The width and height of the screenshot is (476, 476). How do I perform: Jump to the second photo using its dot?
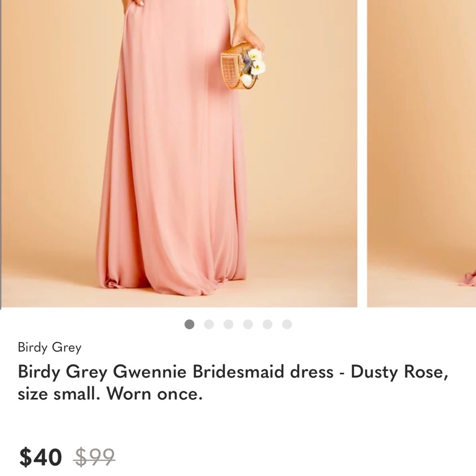[x=209, y=324]
